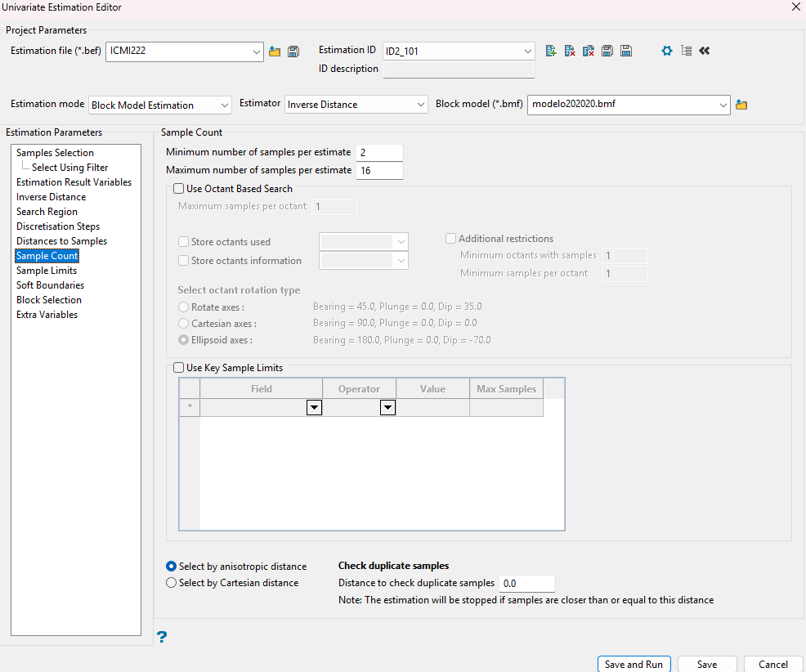The height and width of the screenshot is (672, 806).
Task: Open the Operator column dropdown arrow
Action: [387, 408]
